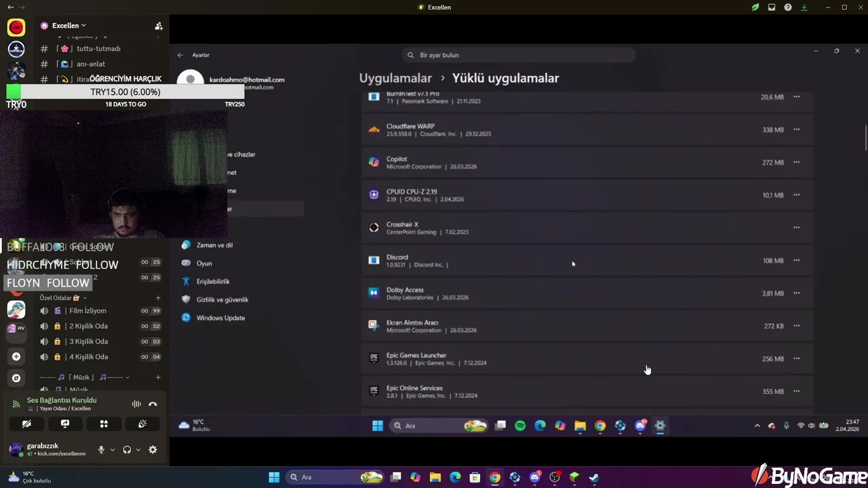Click the Cloudflare WARP app icon
The height and width of the screenshot is (488, 868).
pyautogui.click(x=374, y=129)
